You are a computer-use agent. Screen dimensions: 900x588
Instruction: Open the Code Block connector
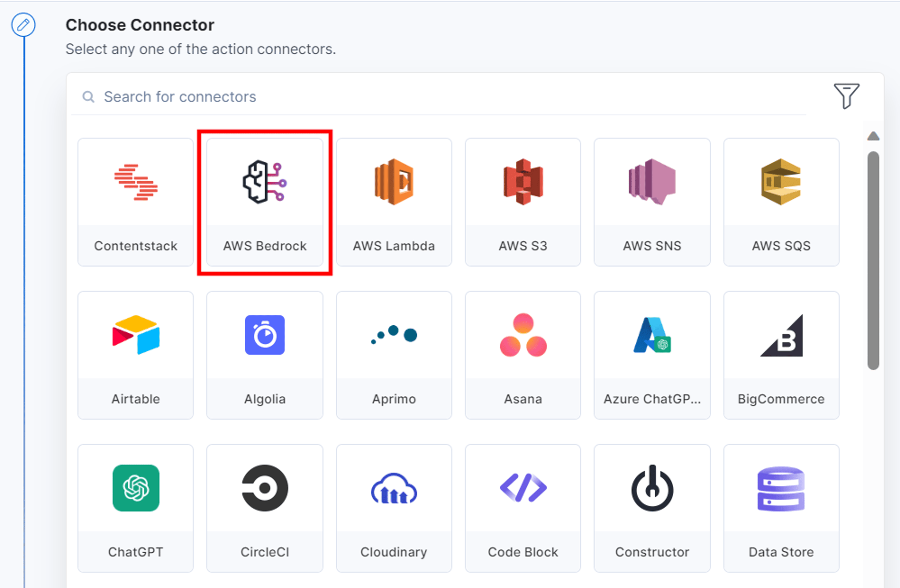(x=523, y=508)
